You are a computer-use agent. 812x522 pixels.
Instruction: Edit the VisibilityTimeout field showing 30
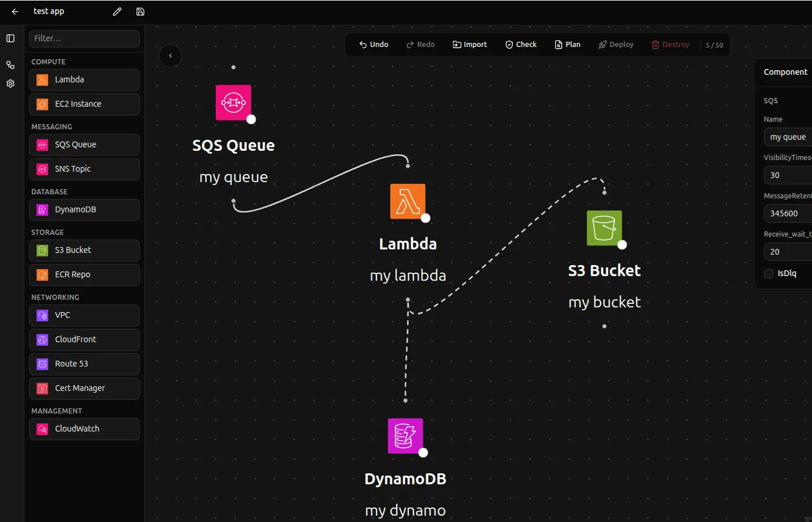(788, 175)
